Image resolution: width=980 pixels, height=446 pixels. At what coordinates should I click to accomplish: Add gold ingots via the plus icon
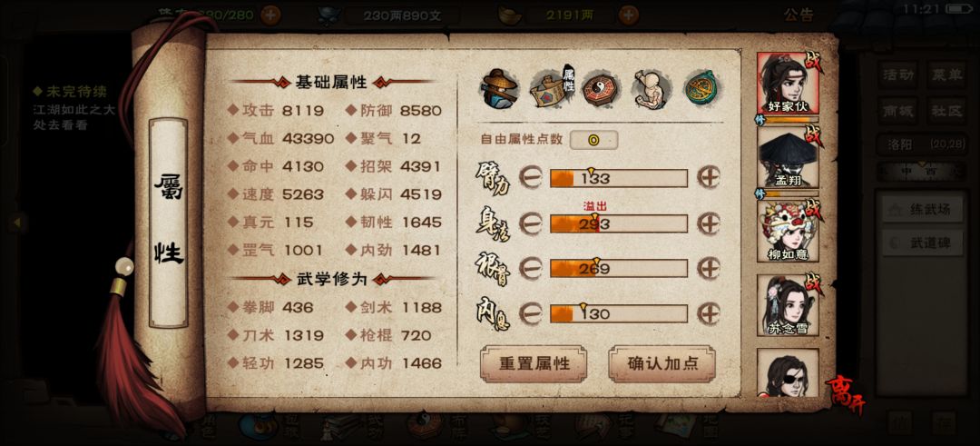pos(629,15)
